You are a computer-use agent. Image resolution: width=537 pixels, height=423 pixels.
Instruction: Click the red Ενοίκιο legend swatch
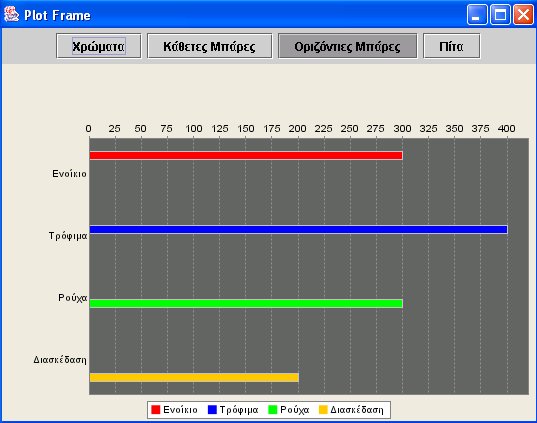pos(155,410)
